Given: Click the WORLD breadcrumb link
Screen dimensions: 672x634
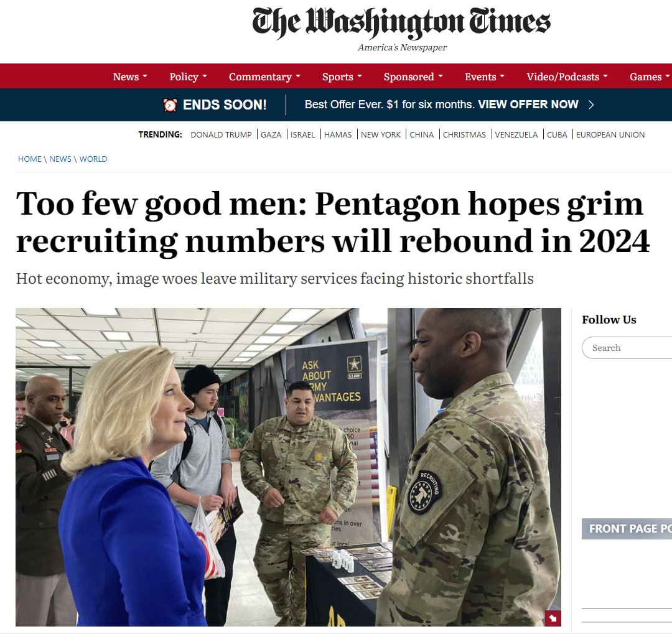Looking at the screenshot, I should (x=93, y=159).
